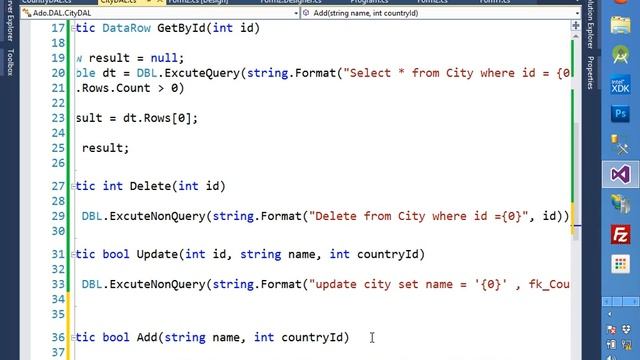Open the database tools icon below Photoshop
Screen dimensions: 640x360
click(620, 144)
